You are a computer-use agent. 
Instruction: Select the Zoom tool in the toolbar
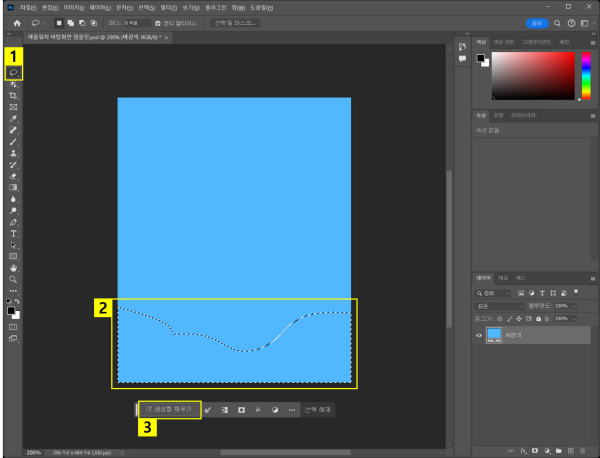click(13, 279)
